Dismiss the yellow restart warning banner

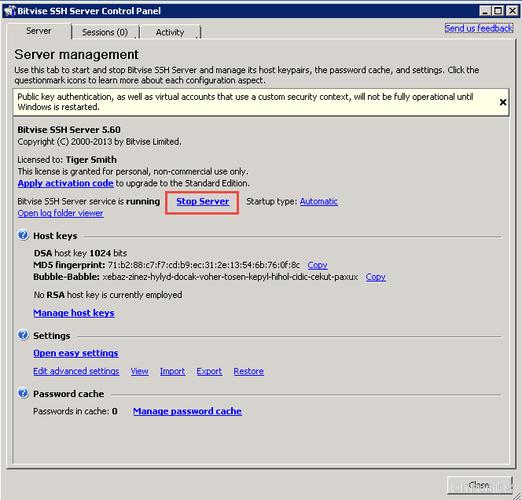[x=503, y=102]
